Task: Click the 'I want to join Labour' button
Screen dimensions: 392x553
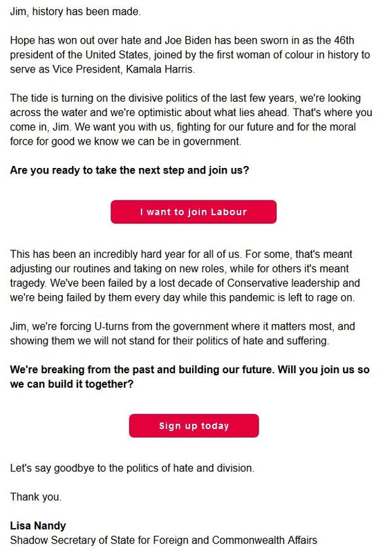Action: [x=194, y=212]
